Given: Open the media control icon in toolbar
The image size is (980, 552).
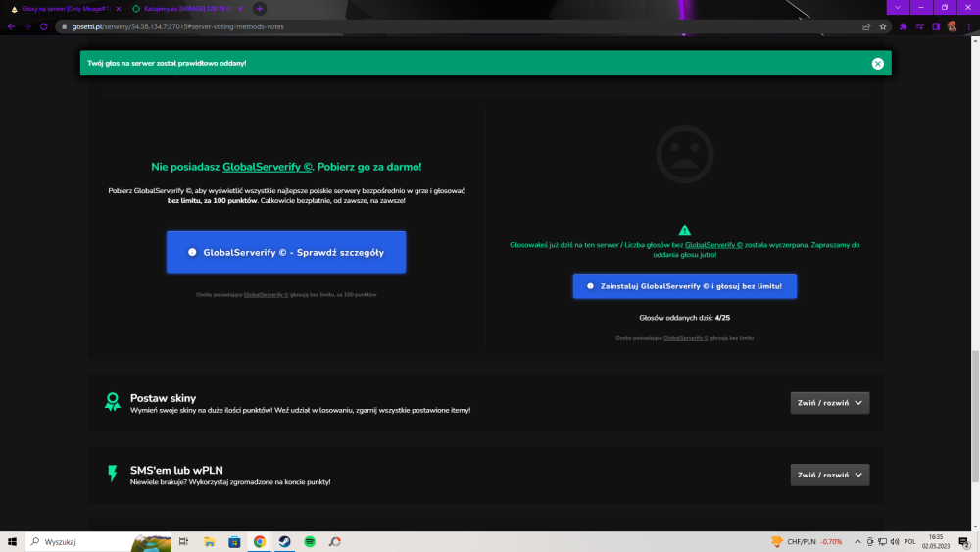Looking at the screenshot, I should 919,26.
